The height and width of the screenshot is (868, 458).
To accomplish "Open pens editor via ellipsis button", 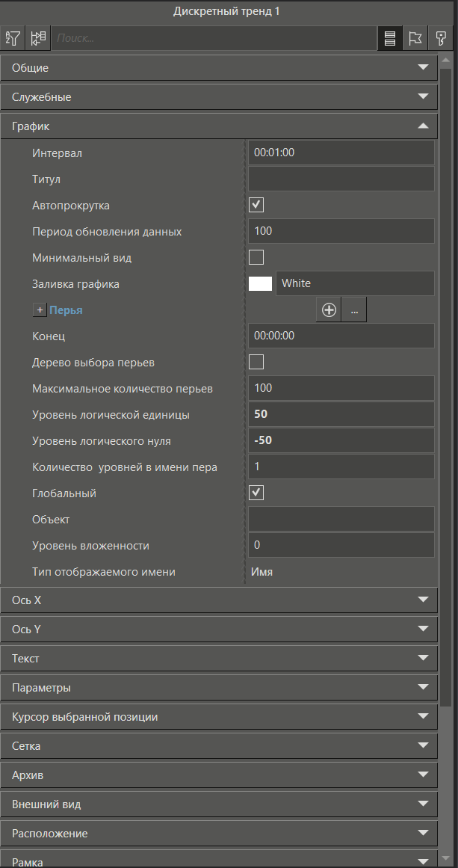I will [x=353, y=310].
